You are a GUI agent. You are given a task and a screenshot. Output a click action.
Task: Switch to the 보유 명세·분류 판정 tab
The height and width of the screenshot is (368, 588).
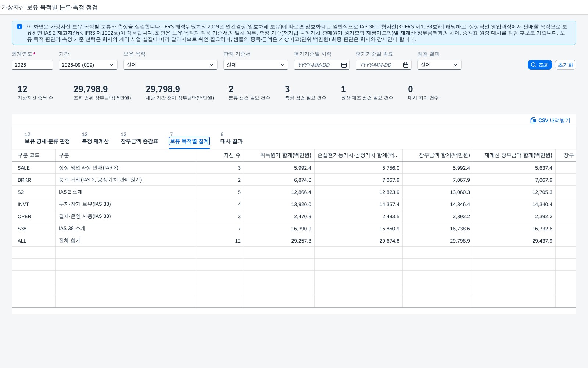point(47,138)
